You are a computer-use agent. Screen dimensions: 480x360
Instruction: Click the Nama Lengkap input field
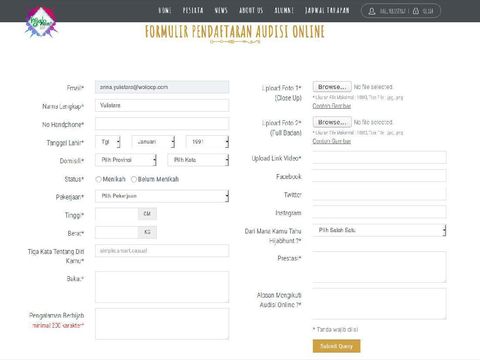point(162,105)
